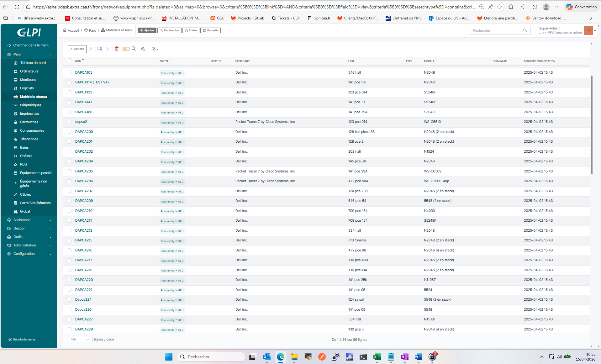Open Imprimantes in the sidebar
601x364 pixels.
30,113
